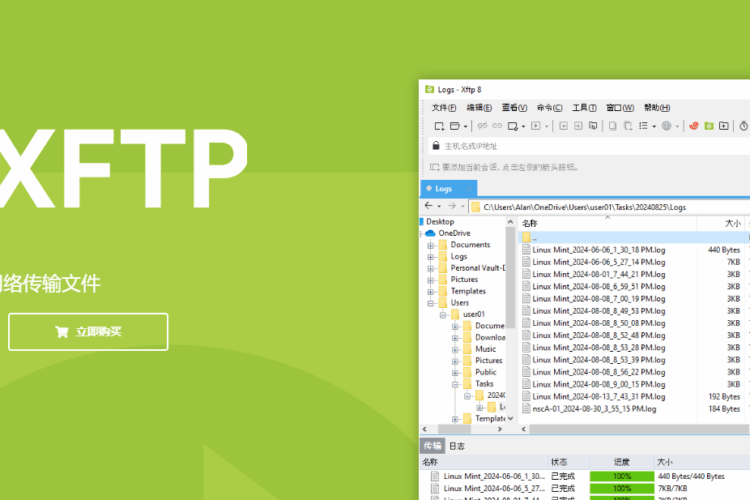
Task: Launch Xshell via the red icon
Action: point(694,126)
